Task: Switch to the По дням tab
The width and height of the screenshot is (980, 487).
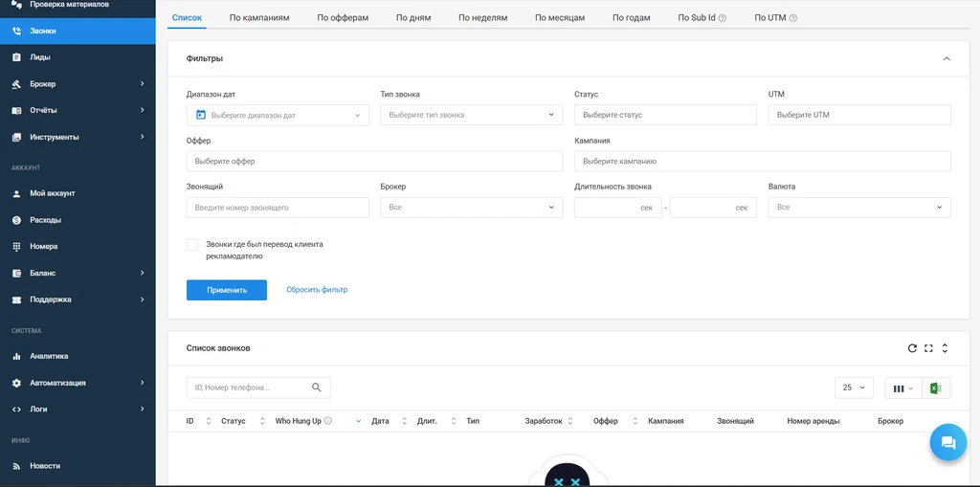Action: (413, 17)
